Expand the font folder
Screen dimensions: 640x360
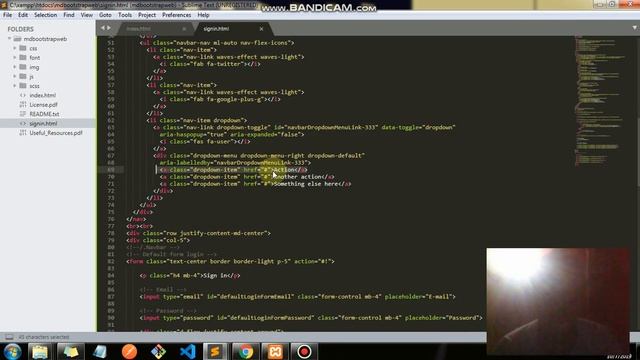(x=15, y=58)
